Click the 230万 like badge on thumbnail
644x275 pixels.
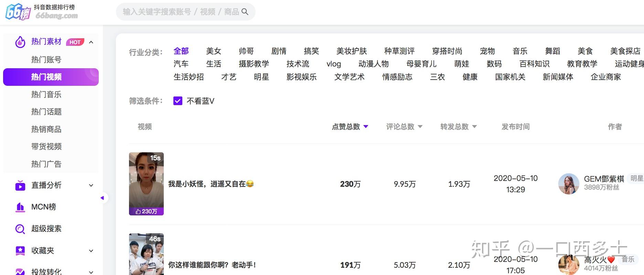click(x=146, y=211)
